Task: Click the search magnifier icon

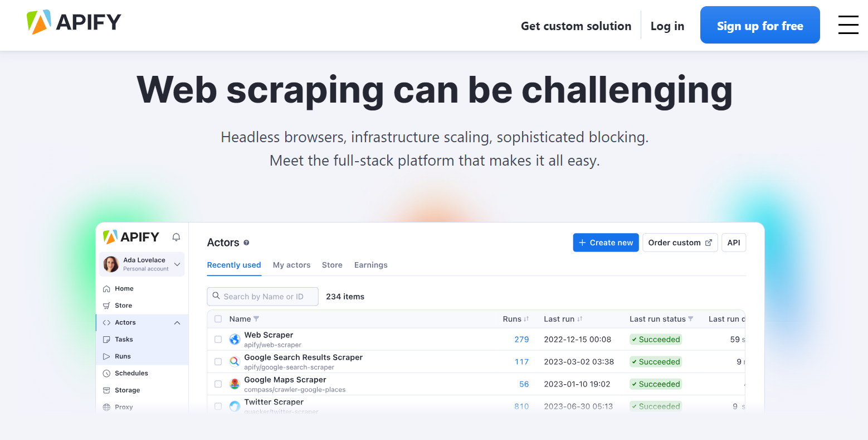Action: tap(216, 296)
